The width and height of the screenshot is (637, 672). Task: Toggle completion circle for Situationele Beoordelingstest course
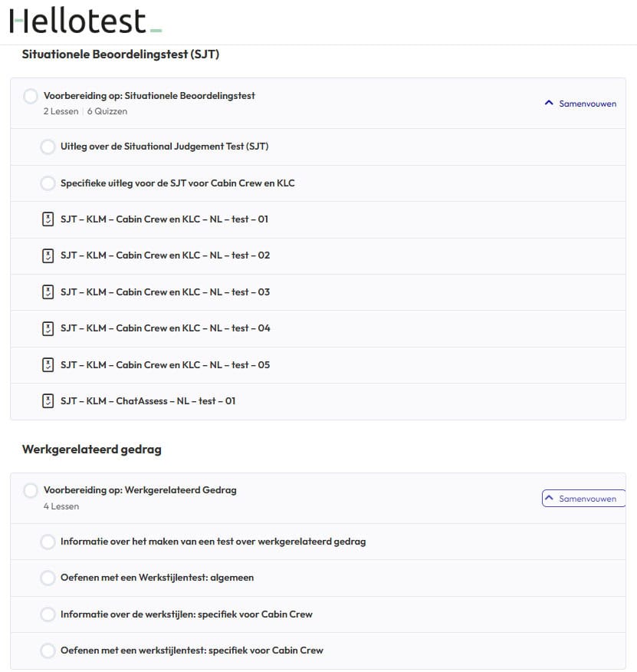[31, 97]
